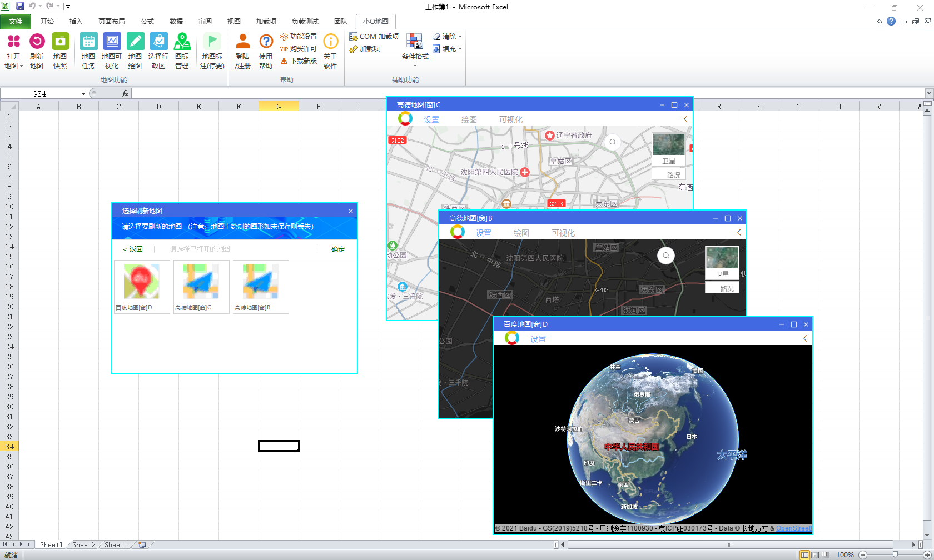The image size is (934, 560).
Task: Insert a new worksheet via tab icon
Action: point(142,545)
